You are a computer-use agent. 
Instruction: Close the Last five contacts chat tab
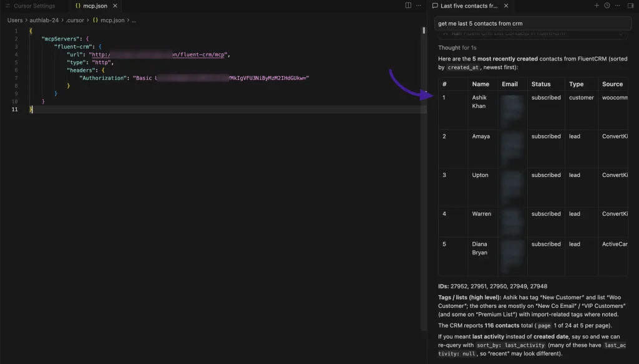(505, 6)
